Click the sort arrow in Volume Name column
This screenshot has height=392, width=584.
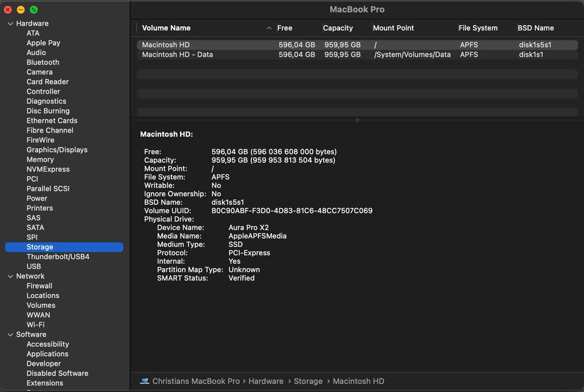pyautogui.click(x=269, y=28)
